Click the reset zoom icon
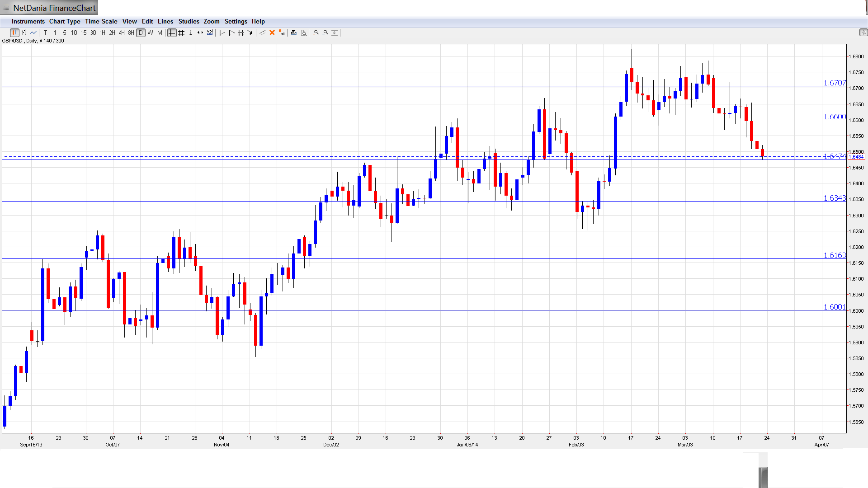868x488 pixels. click(335, 33)
